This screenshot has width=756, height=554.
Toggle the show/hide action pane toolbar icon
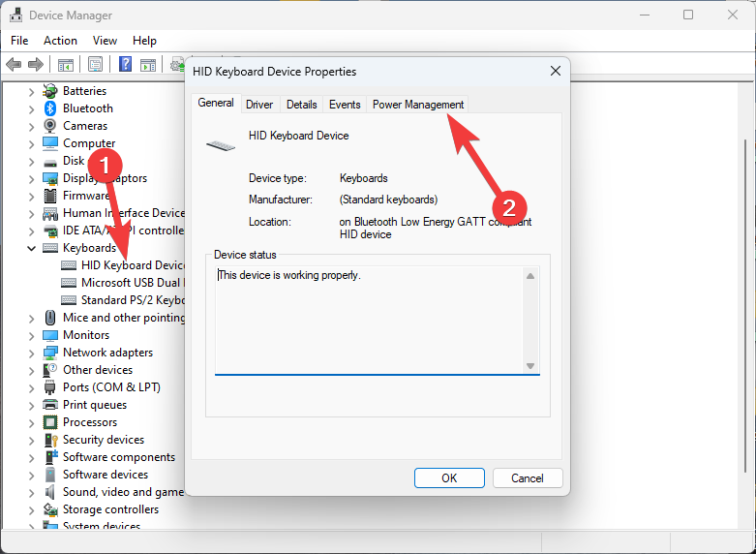(x=148, y=64)
